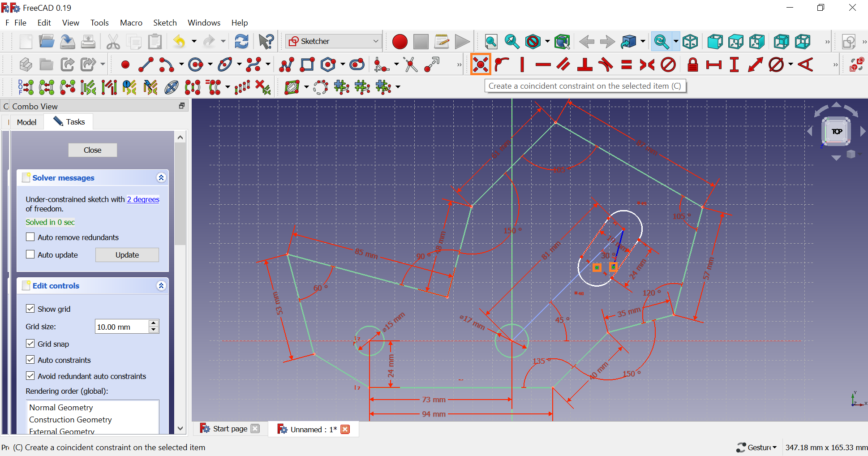Select the equality constraint tool
This screenshot has height=456, width=868.
pyautogui.click(x=626, y=65)
